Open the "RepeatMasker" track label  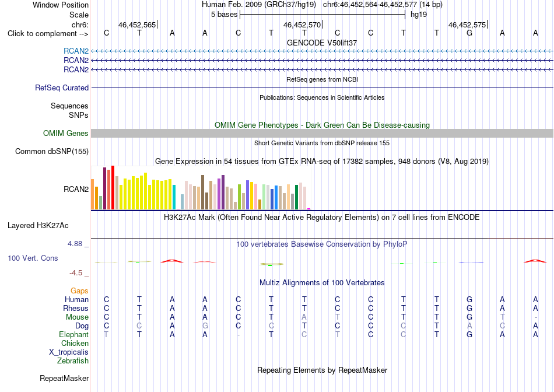pyautogui.click(x=64, y=378)
